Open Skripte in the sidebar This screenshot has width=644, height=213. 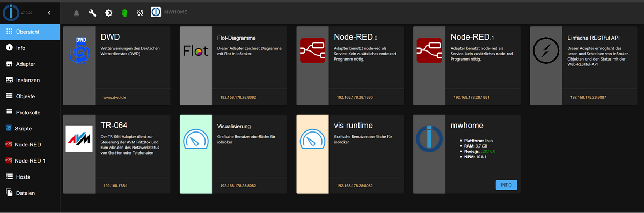30,128
